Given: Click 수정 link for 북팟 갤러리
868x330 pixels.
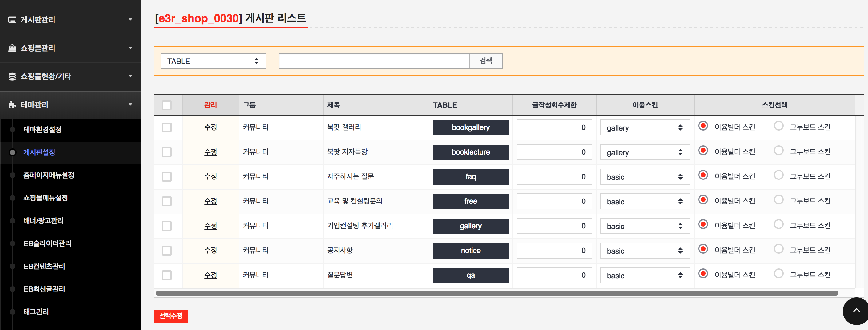Looking at the screenshot, I should 211,127.
